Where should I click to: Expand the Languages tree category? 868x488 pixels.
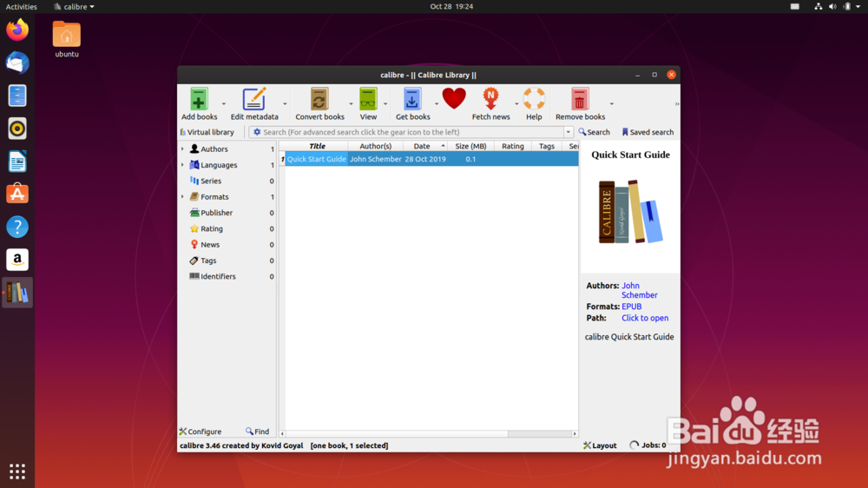click(182, 165)
